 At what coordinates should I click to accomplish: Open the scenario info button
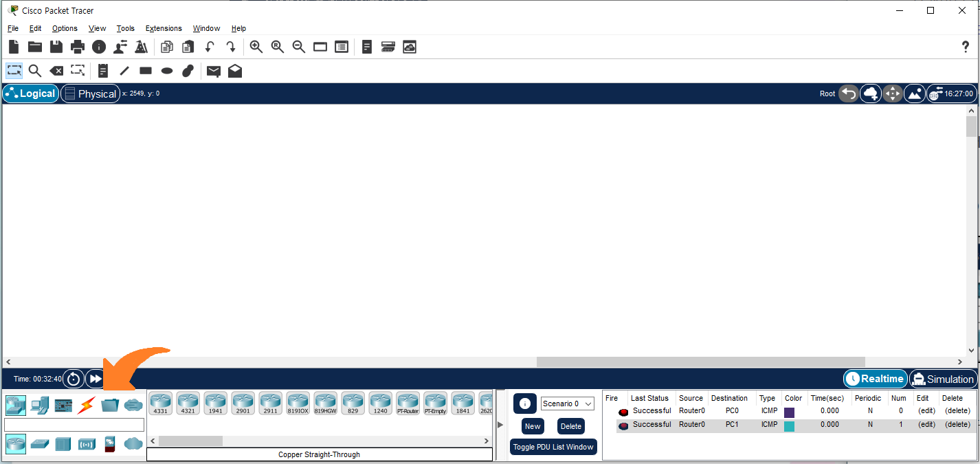click(x=525, y=404)
